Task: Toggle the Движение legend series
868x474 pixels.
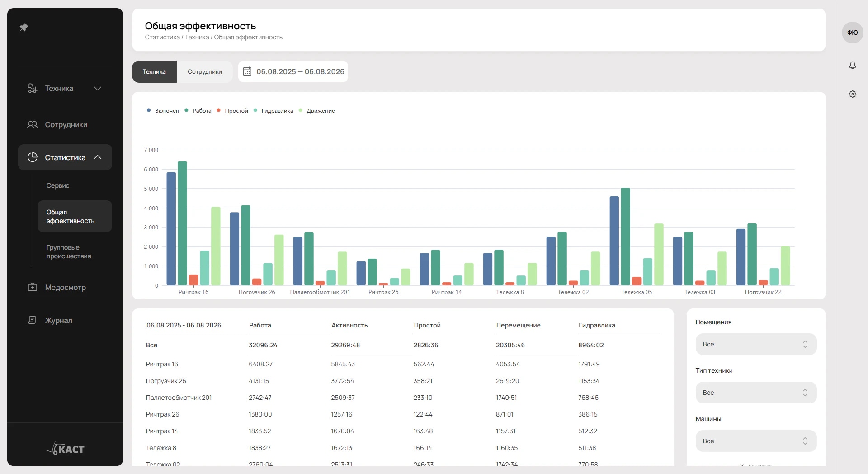Action: click(x=317, y=111)
